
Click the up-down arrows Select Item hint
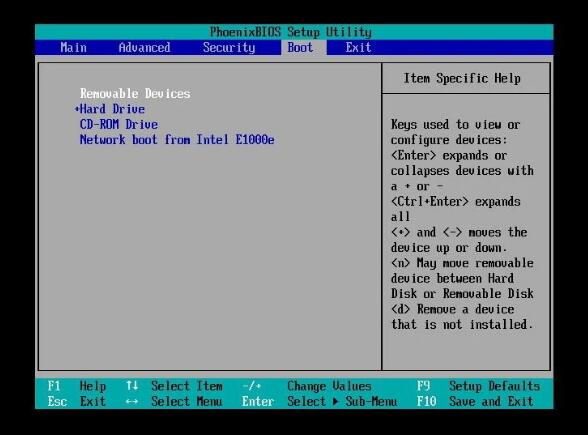174,386
